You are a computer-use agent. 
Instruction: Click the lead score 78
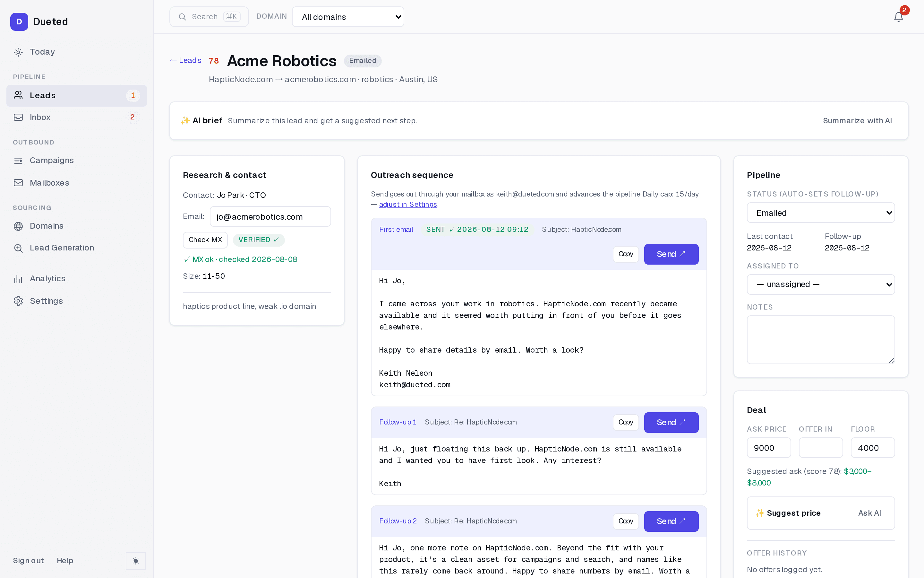click(214, 61)
